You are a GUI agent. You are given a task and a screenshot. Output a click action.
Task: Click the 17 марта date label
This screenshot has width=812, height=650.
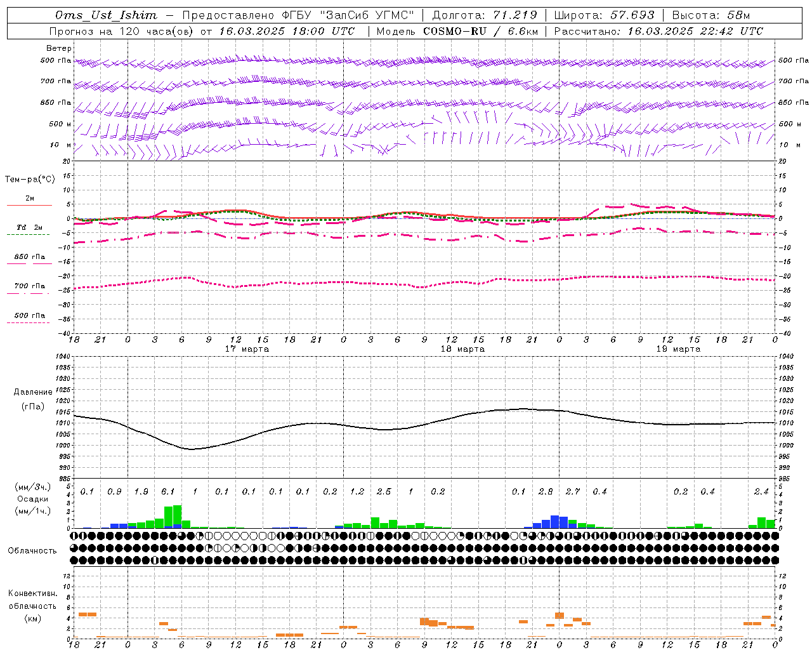point(247,349)
